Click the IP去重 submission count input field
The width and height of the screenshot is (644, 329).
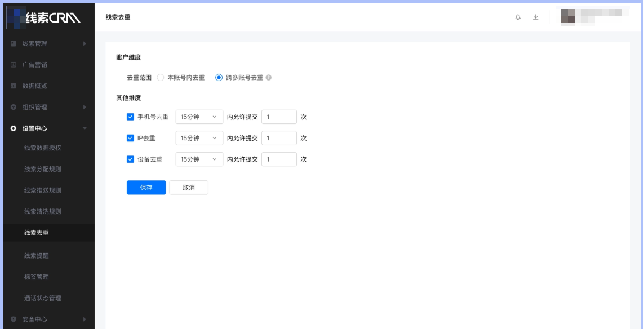tap(278, 137)
